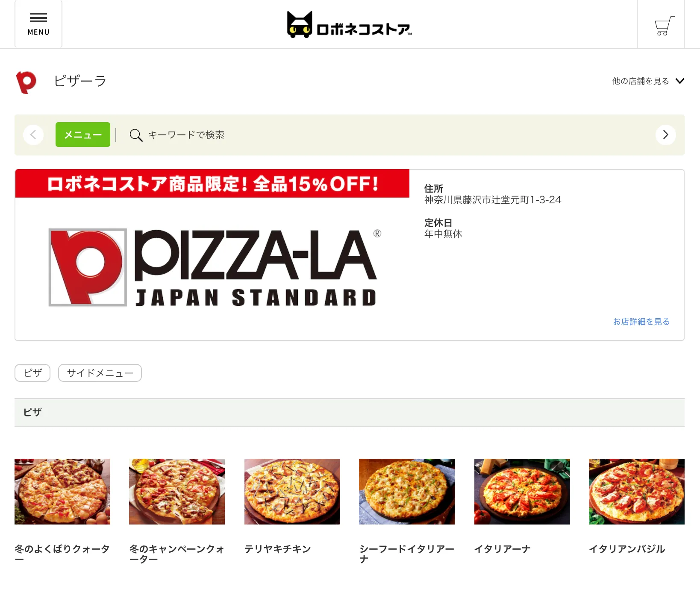Viewport: 700px width, 592px height.
Task: Open the shopping cart icon
Action: [x=664, y=26]
